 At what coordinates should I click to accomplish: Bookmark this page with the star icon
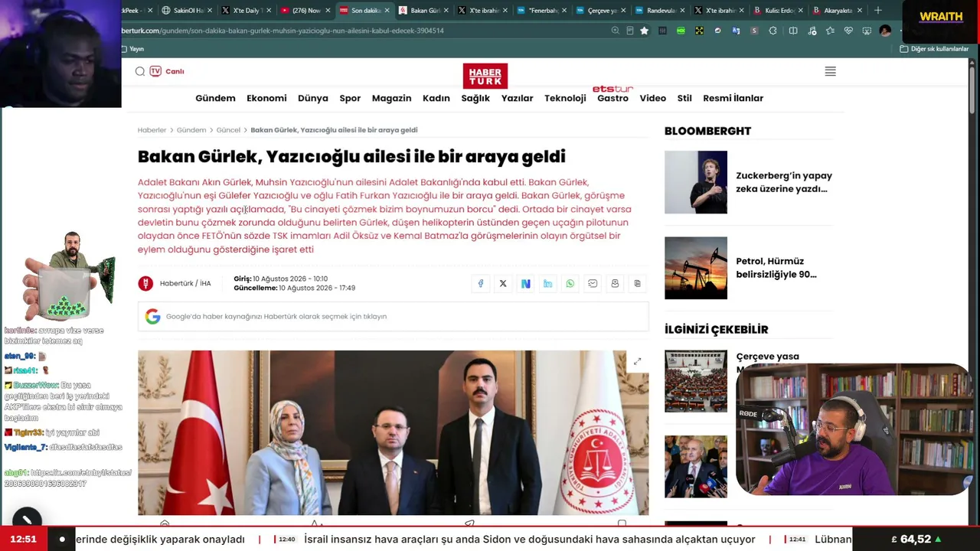[x=644, y=31]
